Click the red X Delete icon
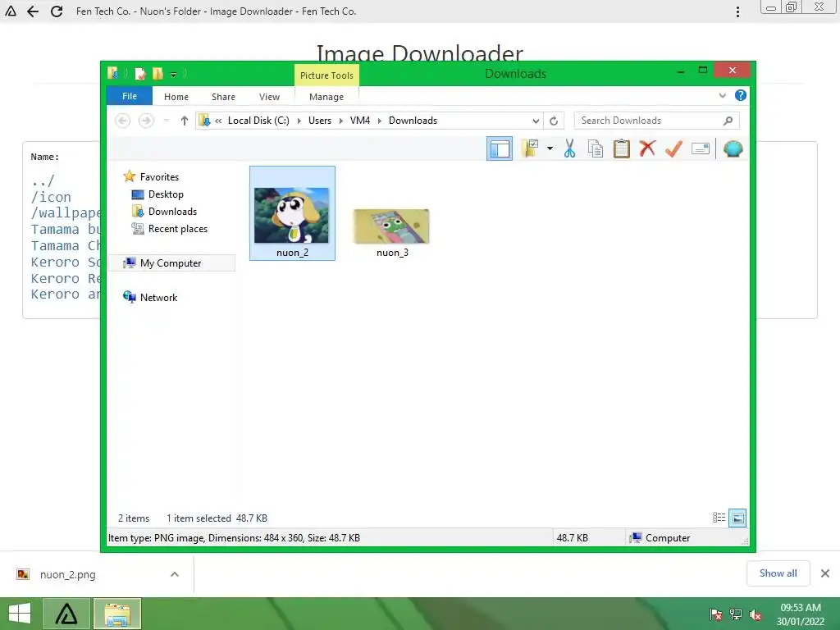This screenshot has width=840, height=630. tap(647, 148)
